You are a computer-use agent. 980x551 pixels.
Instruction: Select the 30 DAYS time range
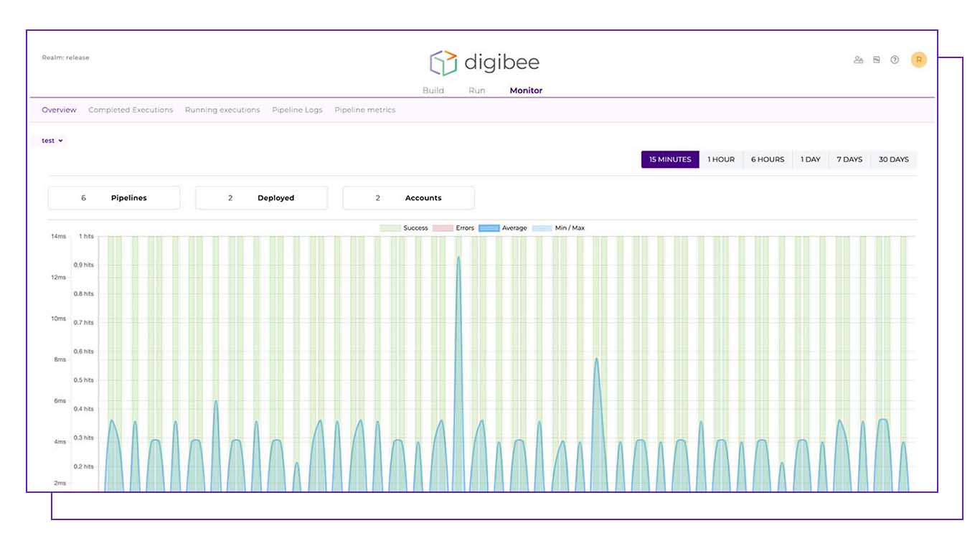pyautogui.click(x=893, y=159)
